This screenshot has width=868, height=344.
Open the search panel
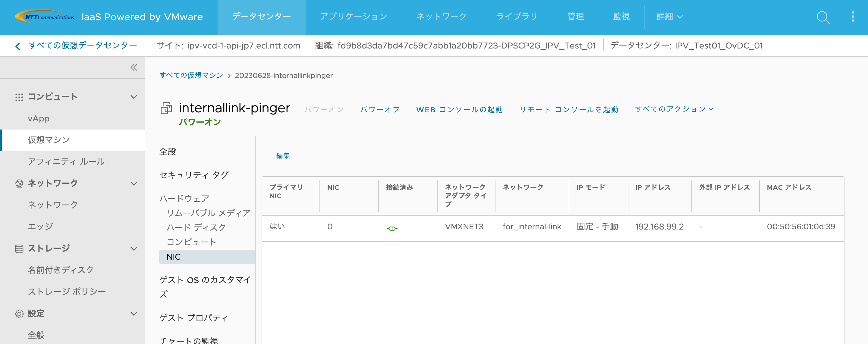tap(822, 17)
